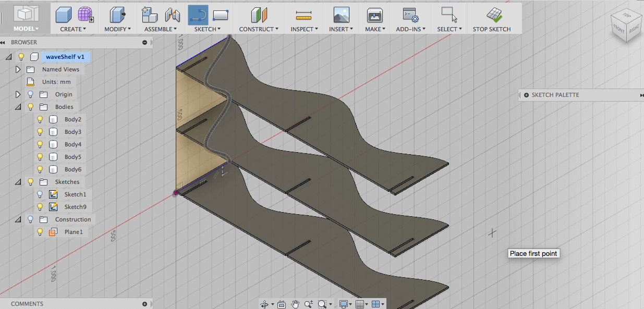Viewport: 644px width, 309px height.
Task: Open the MODIFY menu
Action: pyautogui.click(x=117, y=29)
